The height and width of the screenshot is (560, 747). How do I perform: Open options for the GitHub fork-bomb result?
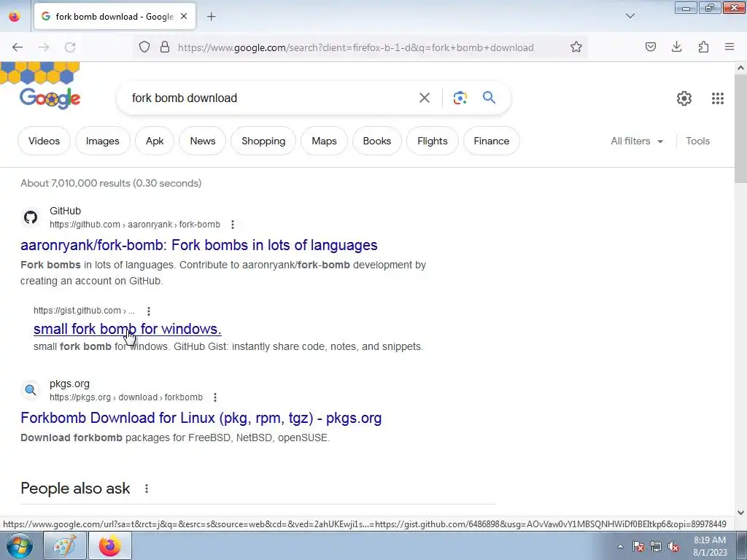click(x=233, y=225)
